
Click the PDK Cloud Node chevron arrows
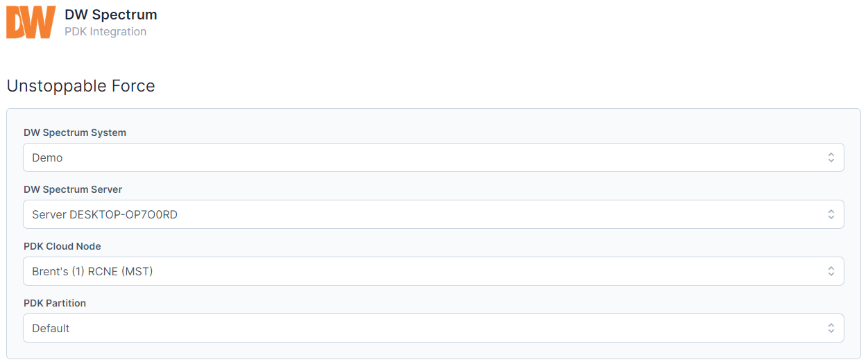click(x=831, y=271)
